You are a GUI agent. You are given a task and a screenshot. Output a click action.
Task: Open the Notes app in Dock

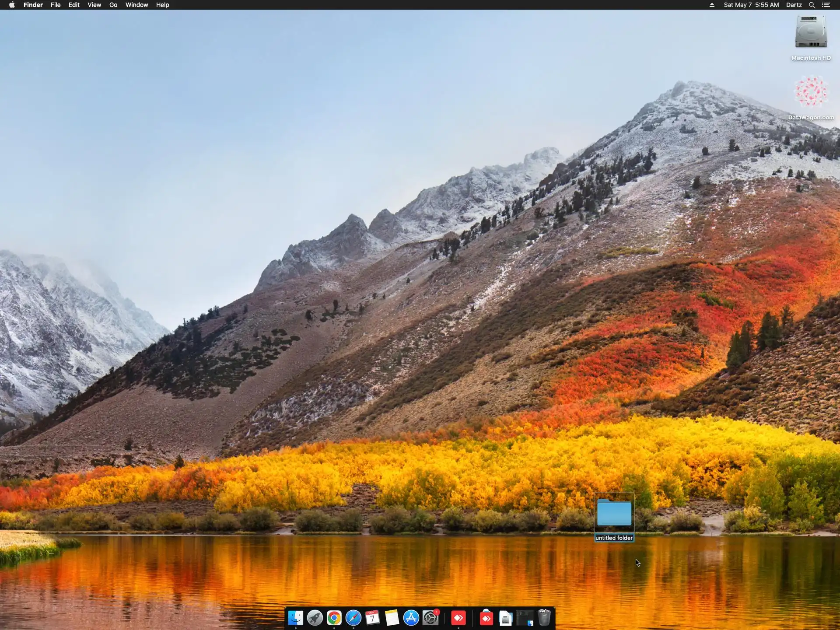click(392, 618)
